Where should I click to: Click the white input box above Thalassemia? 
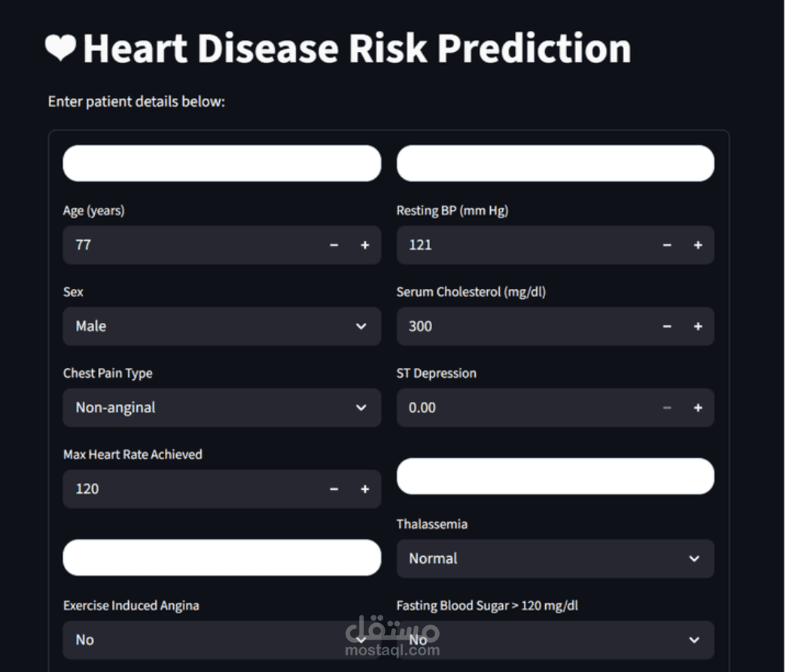(x=555, y=476)
